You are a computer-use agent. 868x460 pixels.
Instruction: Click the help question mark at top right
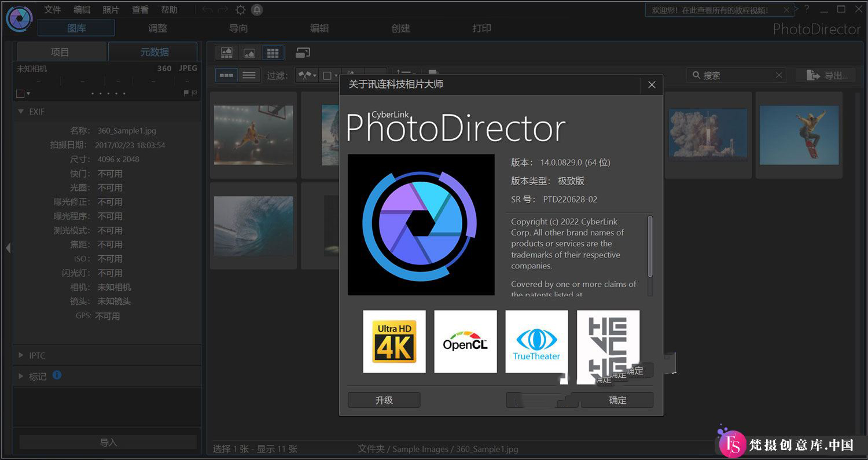(x=807, y=9)
